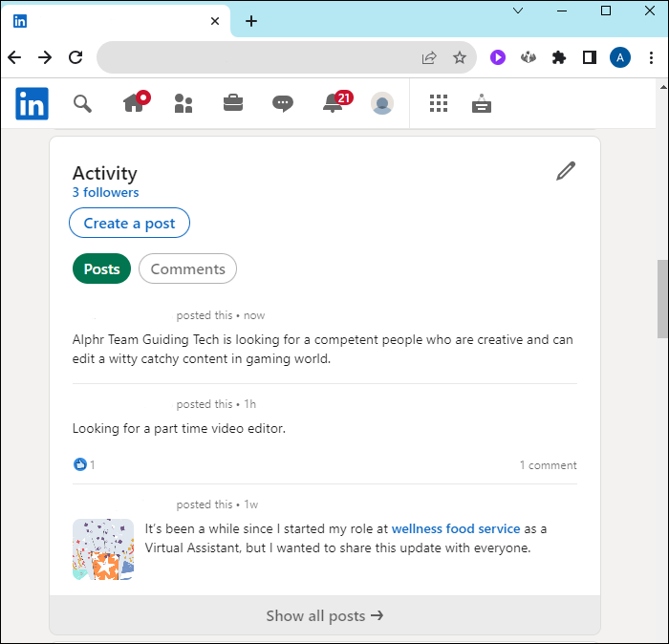This screenshot has width=669, height=644.
Task: Select the LinkedIn browser tab
Action: [x=116, y=21]
